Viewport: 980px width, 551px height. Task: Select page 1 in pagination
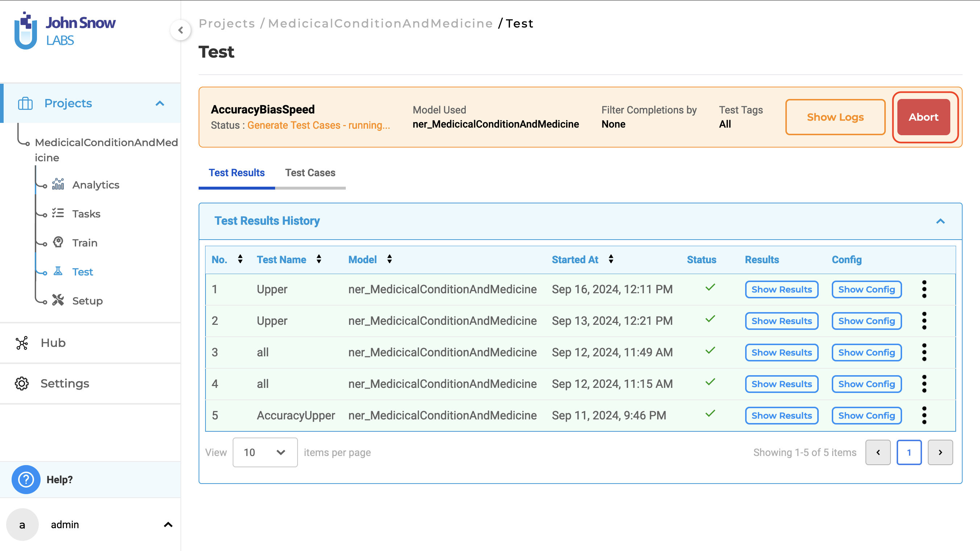click(909, 452)
